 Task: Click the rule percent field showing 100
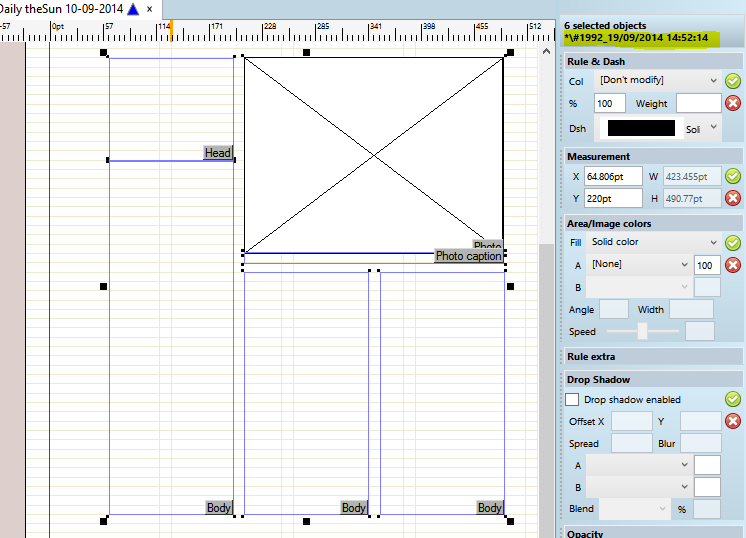[x=609, y=103]
